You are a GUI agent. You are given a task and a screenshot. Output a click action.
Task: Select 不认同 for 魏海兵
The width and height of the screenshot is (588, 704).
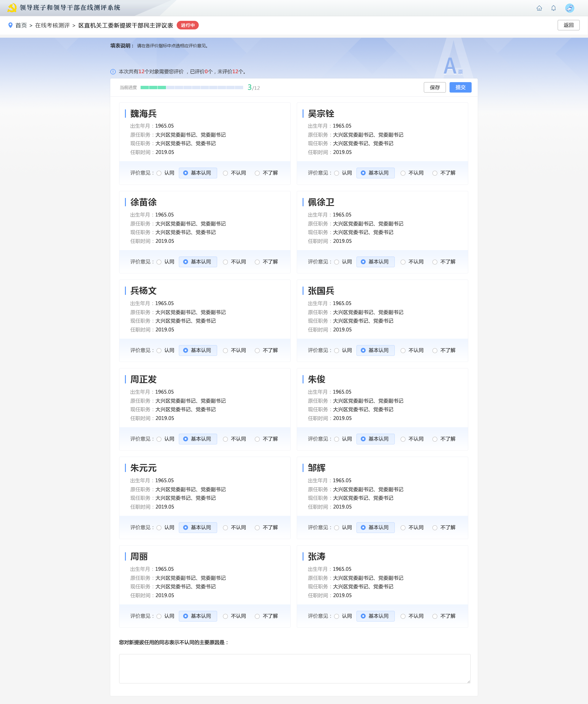[x=235, y=173]
